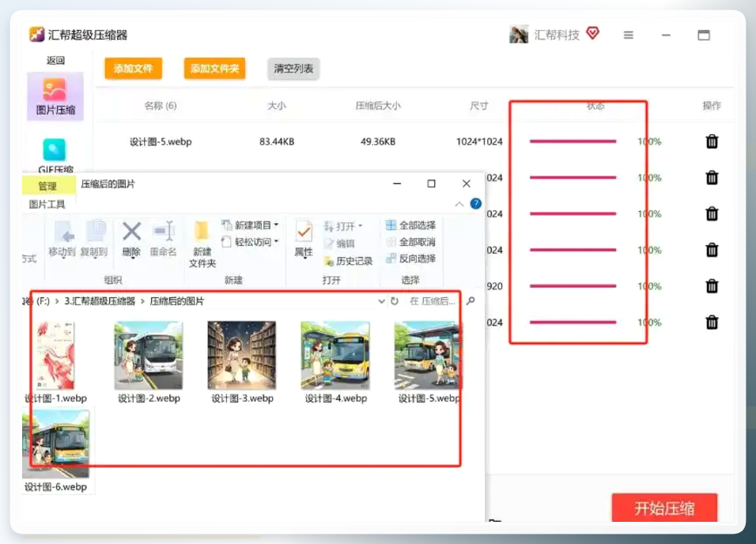Open the address bar history dropdown
The image size is (756, 544).
381,301
